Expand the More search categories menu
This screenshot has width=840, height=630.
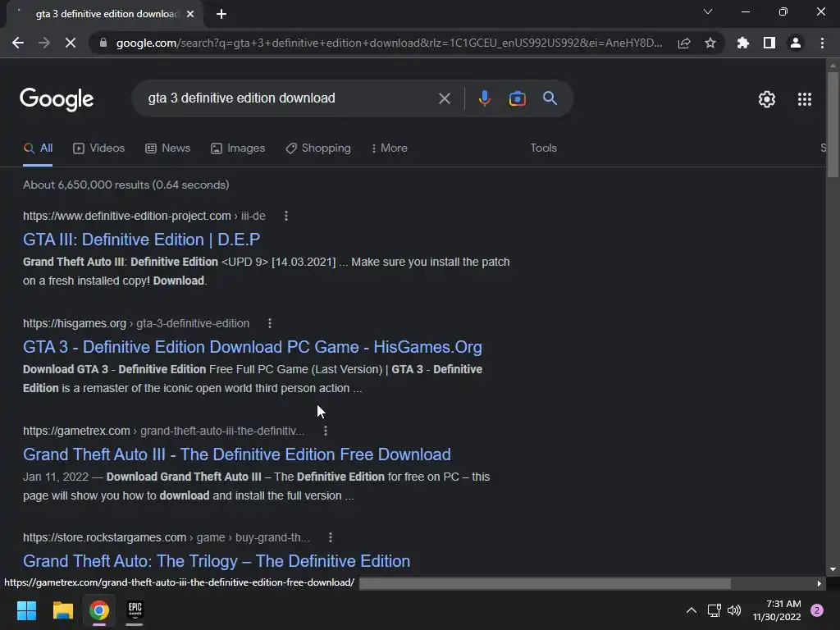(389, 148)
